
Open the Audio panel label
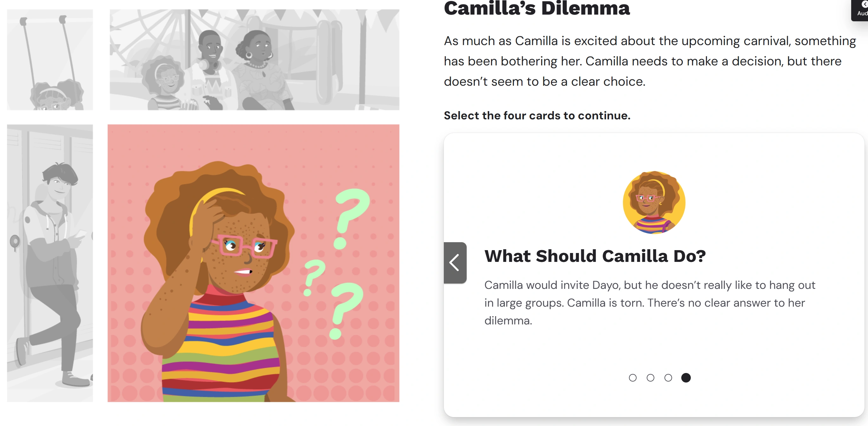pyautogui.click(x=863, y=14)
